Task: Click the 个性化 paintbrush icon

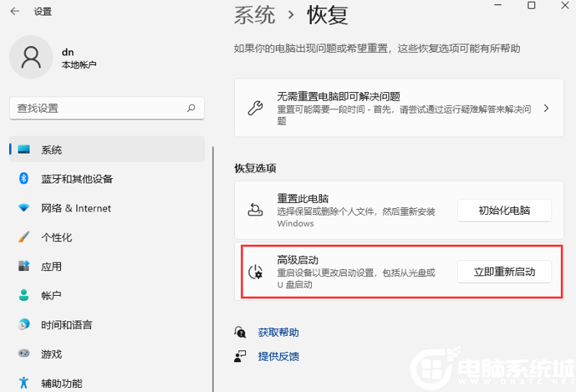Action: pyautogui.click(x=24, y=237)
